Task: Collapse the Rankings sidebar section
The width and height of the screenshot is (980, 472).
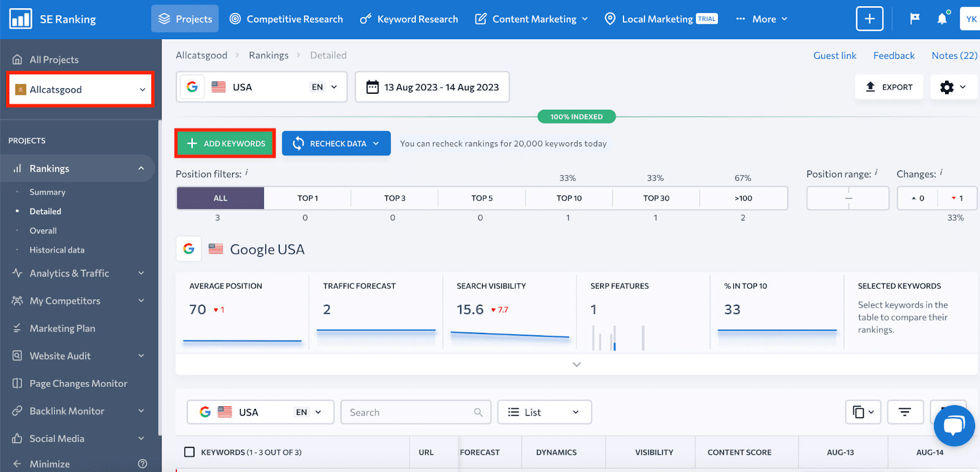Action: (x=141, y=168)
